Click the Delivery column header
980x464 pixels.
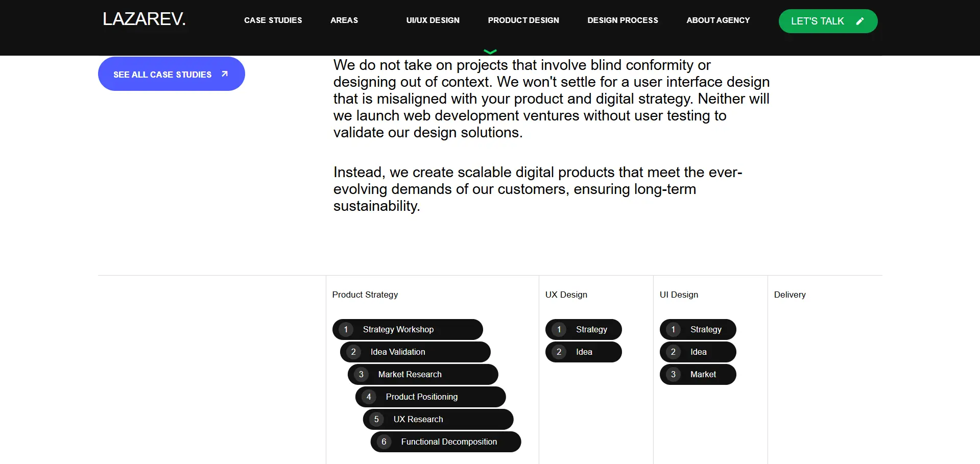790,295
